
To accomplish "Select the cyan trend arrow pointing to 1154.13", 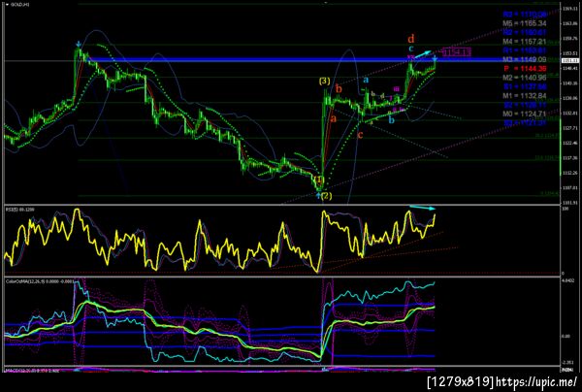I will pyautogui.click(x=423, y=54).
